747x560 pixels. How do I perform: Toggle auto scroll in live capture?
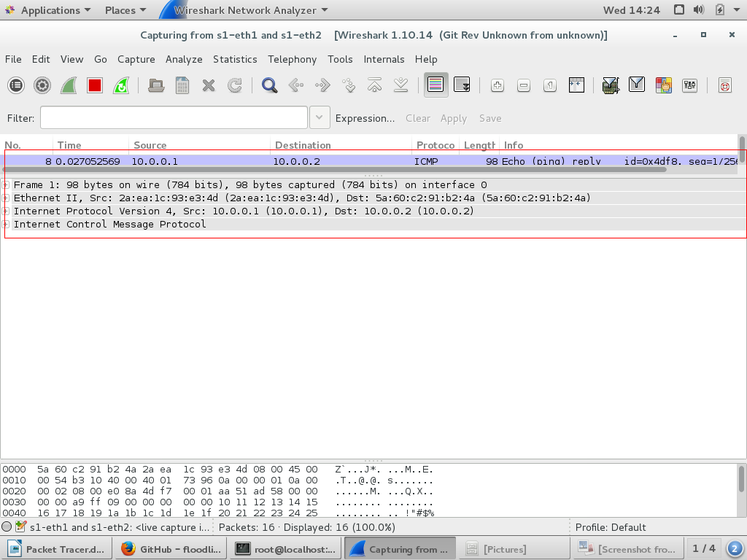tap(462, 85)
